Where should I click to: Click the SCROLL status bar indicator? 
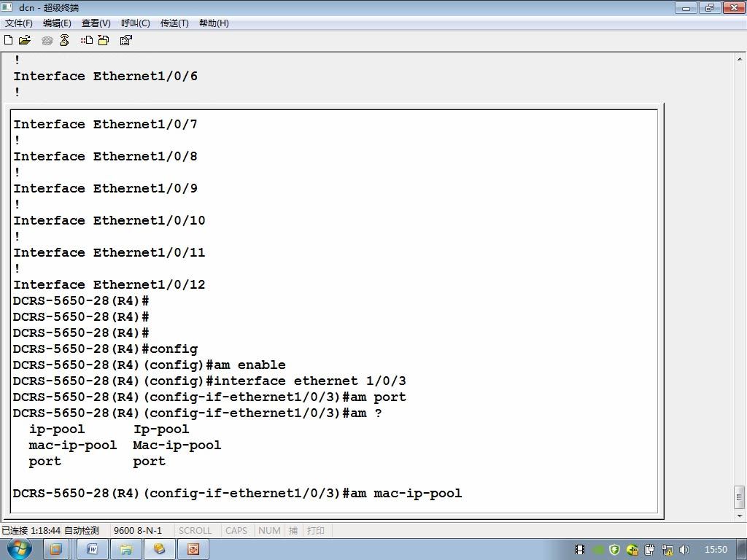point(195,531)
